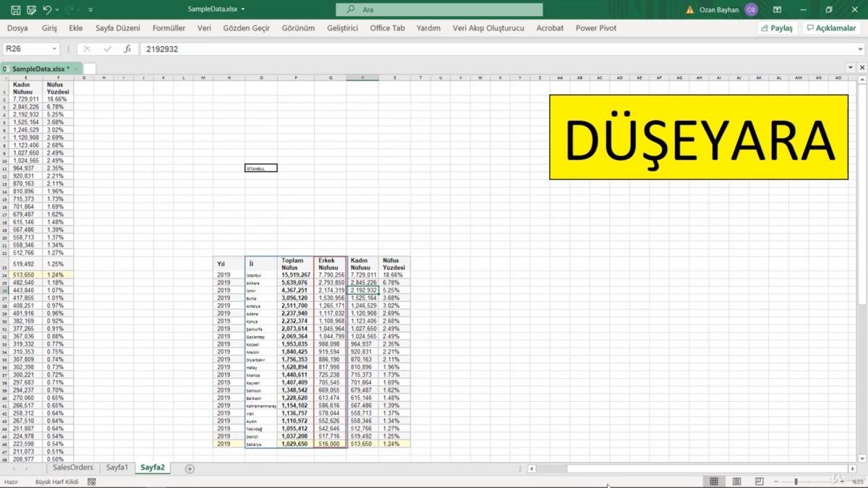The width and height of the screenshot is (868, 488).
Task: Activate Normal view toggle in status bar
Action: tap(714, 481)
